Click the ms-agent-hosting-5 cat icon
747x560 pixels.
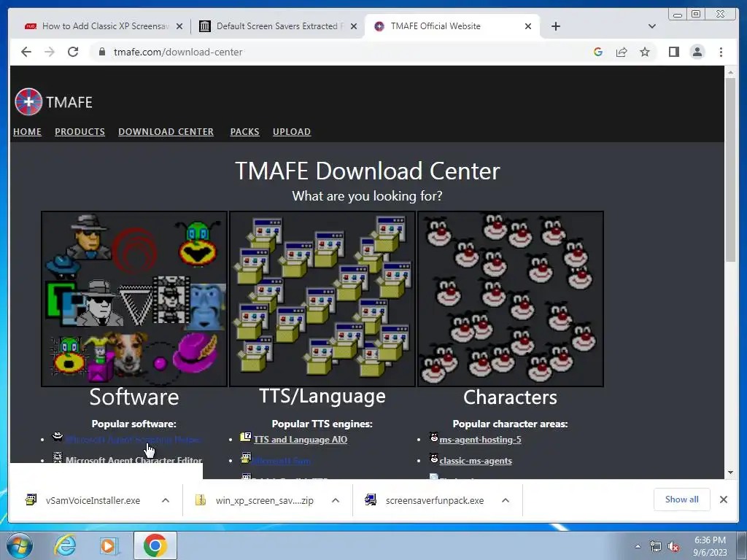coord(433,437)
